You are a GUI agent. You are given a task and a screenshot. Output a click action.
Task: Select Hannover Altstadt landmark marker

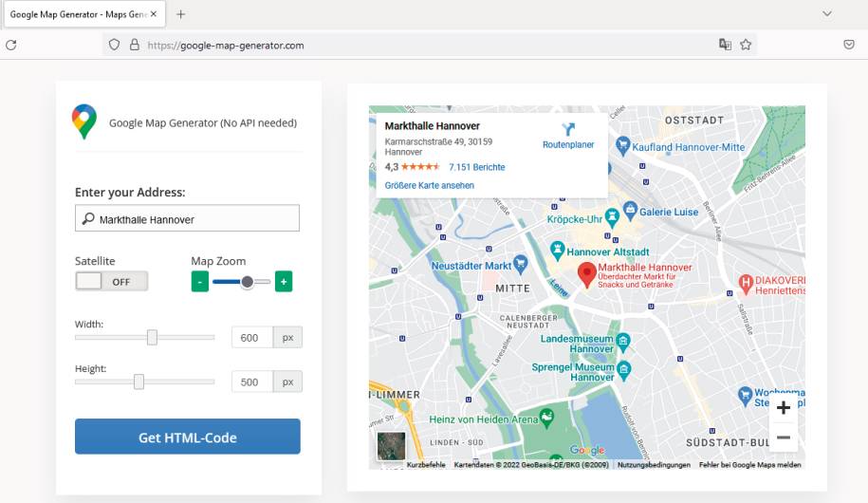[558, 251]
